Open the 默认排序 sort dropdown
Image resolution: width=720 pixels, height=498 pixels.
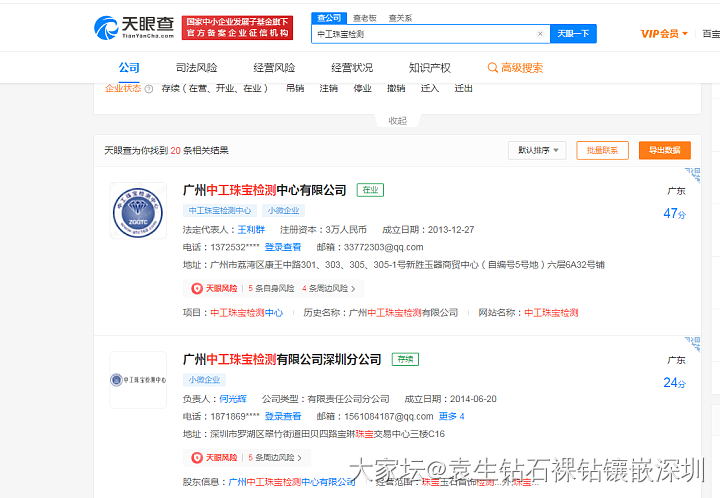537,150
